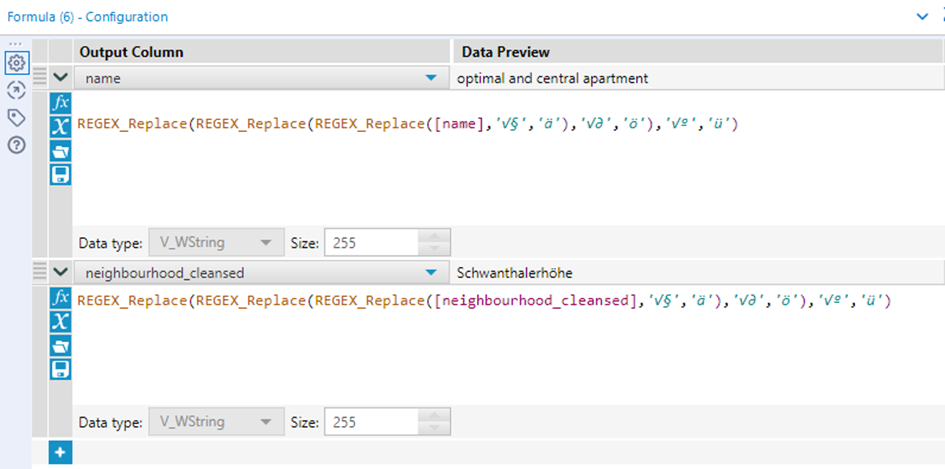945x469 pixels.
Task: Open the neighbourhood_cleansed output column dropdown
Action: 431,272
